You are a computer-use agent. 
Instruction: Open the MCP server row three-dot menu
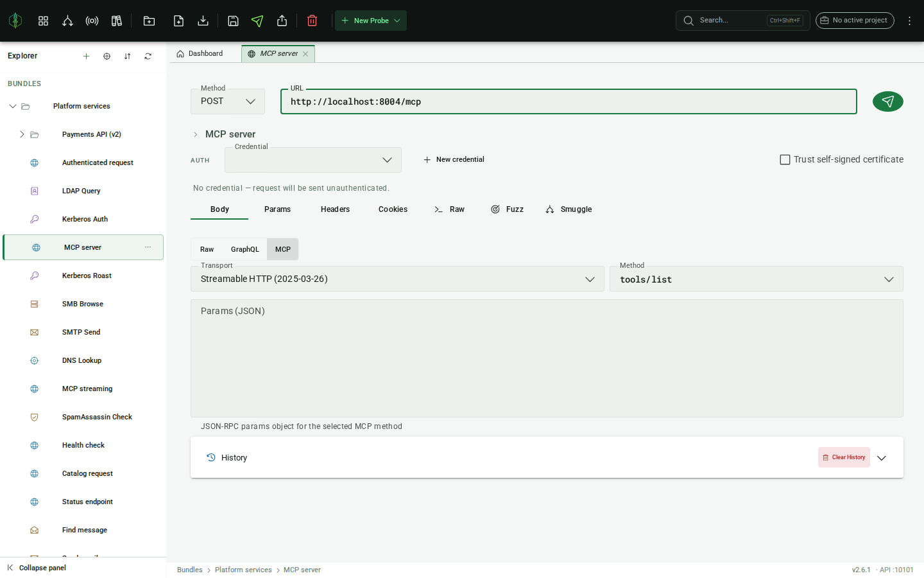tap(148, 247)
